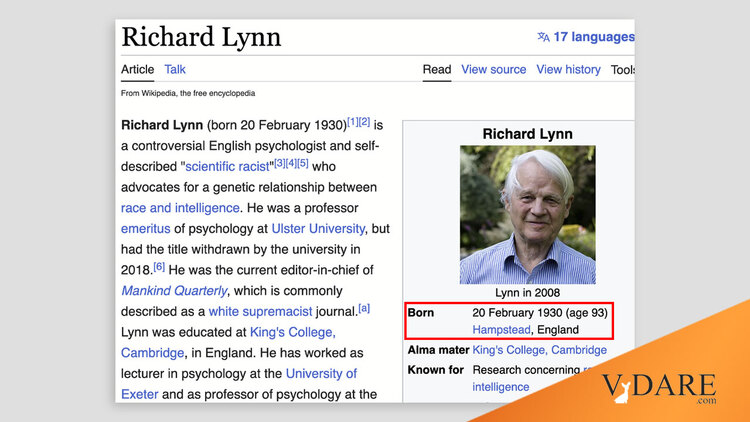The height and width of the screenshot is (422, 750).
Task: Open Richard Lynn infobox photo
Action: point(528,215)
